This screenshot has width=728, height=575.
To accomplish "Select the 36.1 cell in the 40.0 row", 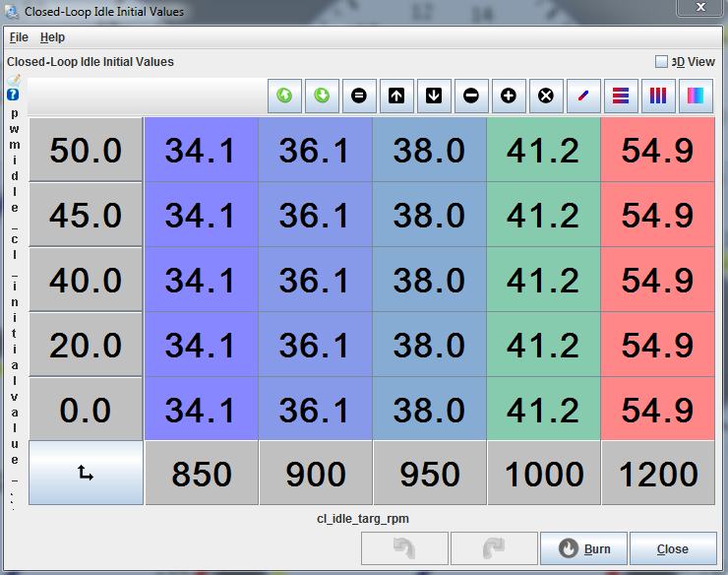I will [316, 280].
